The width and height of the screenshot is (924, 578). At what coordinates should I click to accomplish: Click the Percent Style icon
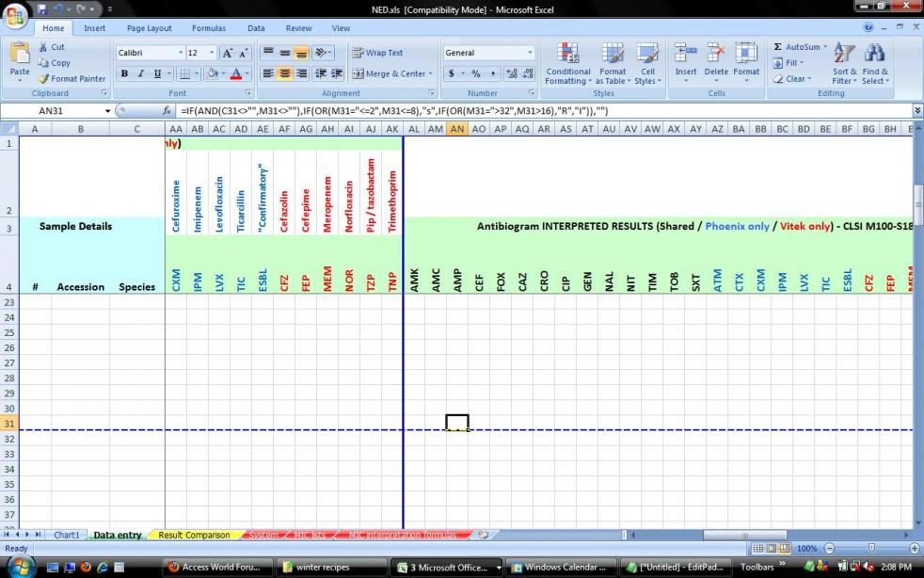click(x=476, y=73)
